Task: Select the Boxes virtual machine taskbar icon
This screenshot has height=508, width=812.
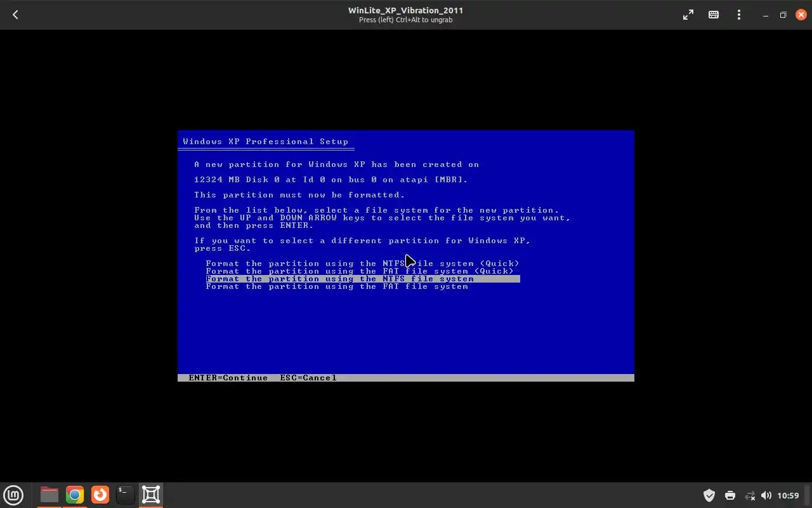Action: click(x=151, y=495)
